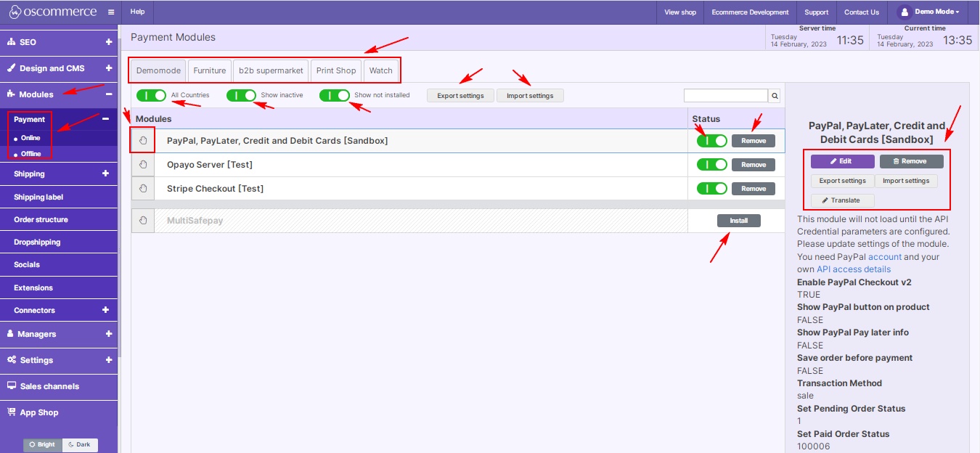Click Translate in the PayPal details panel
980x453 pixels.
[843, 200]
